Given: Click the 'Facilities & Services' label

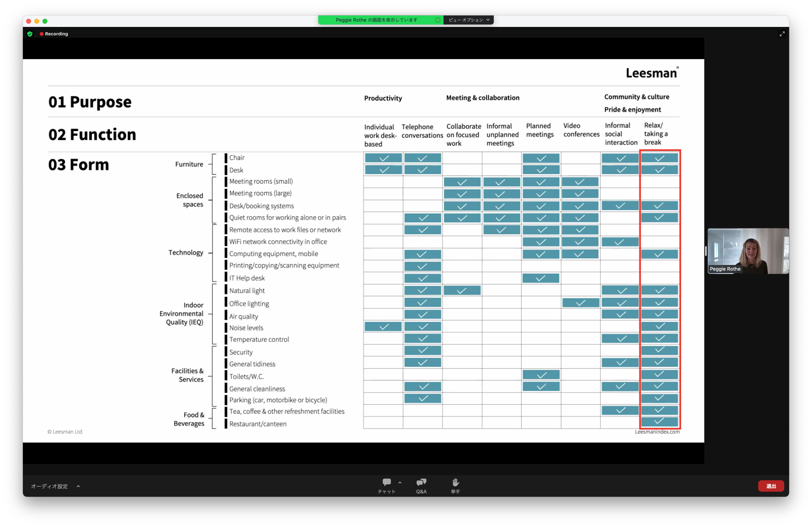Looking at the screenshot, I should tap(187, 375).
